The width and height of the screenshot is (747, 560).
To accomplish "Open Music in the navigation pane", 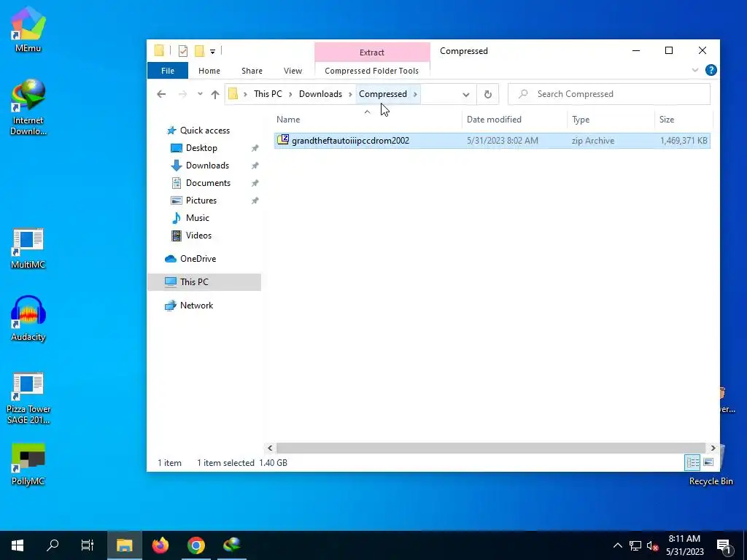I will point(197,218).
